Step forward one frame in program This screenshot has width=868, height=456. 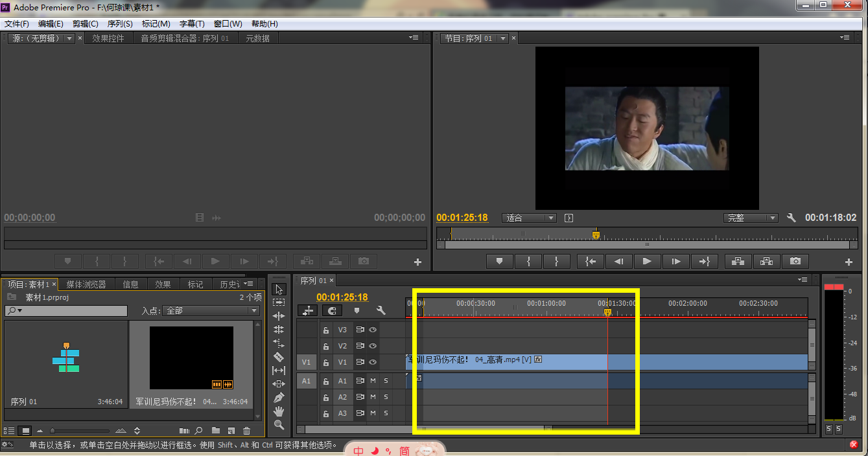point(675,262)
